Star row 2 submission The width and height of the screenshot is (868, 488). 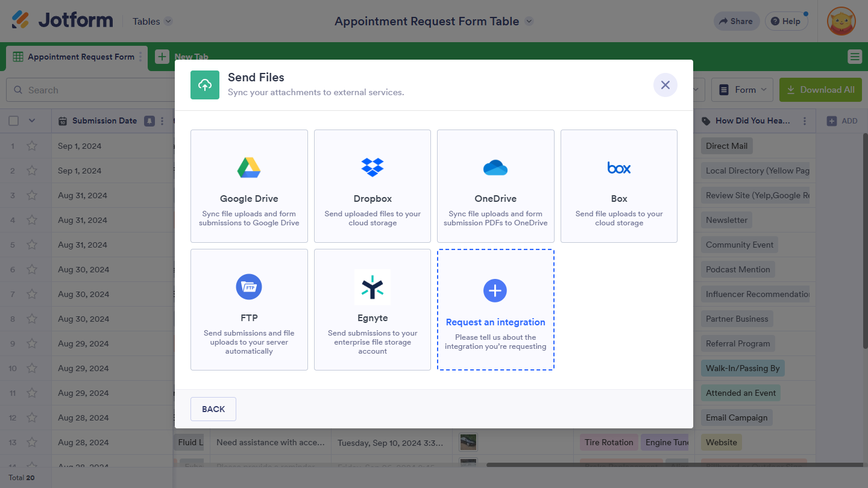pos(32,170)
